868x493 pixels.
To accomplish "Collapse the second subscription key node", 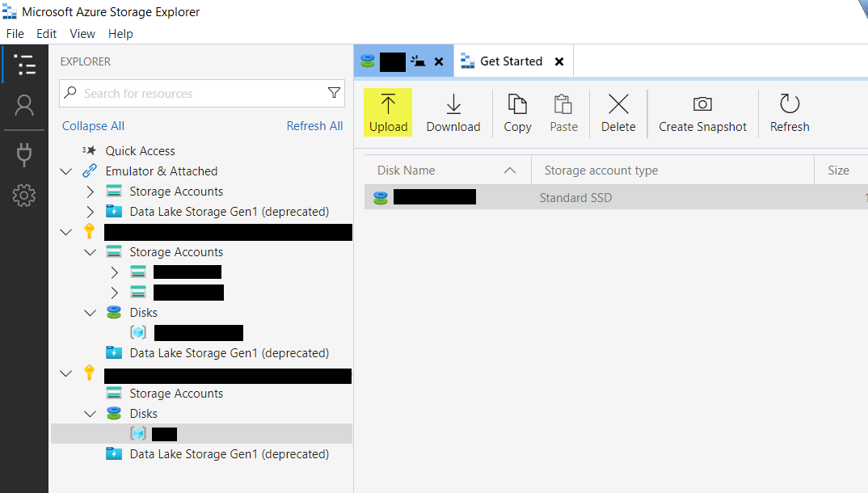I will tap(66, 373).
